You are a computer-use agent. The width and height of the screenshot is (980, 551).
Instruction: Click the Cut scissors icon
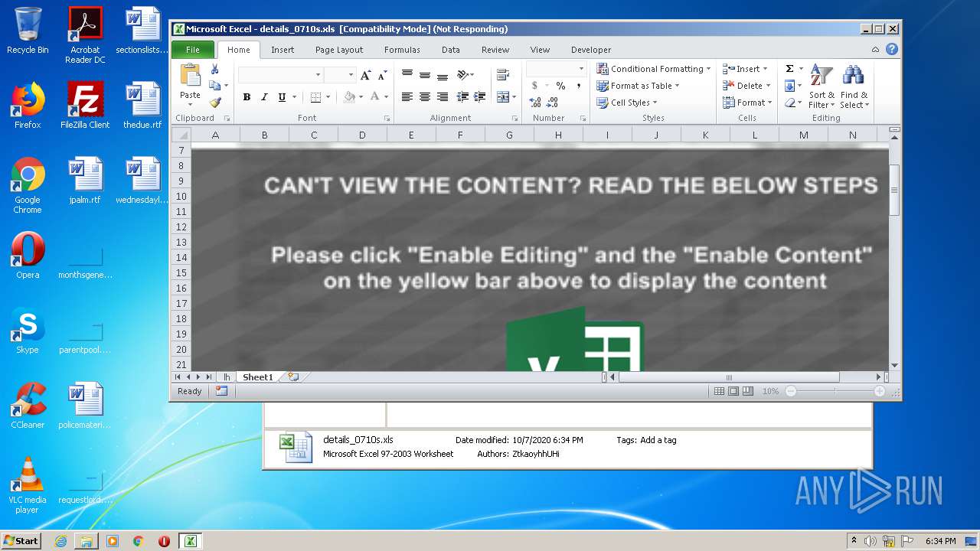pyautogui.click(x=215, y=70)
